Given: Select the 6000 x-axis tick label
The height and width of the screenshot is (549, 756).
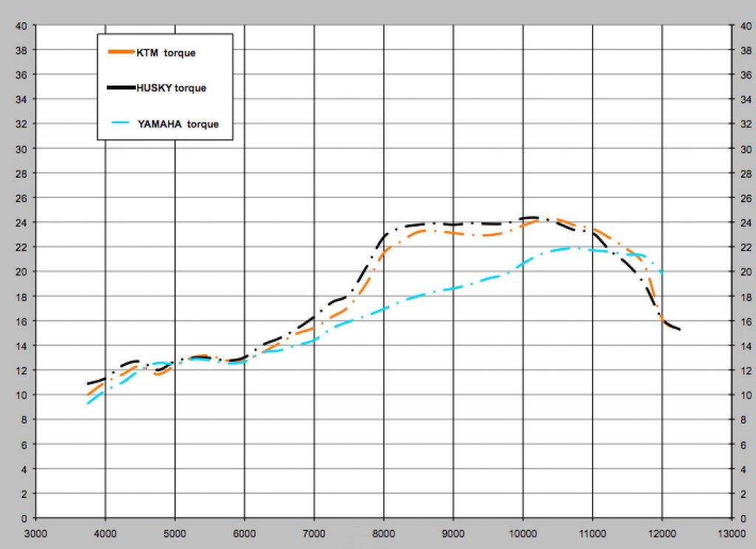Looking at the screenshot, I should (x=244, y=533).
